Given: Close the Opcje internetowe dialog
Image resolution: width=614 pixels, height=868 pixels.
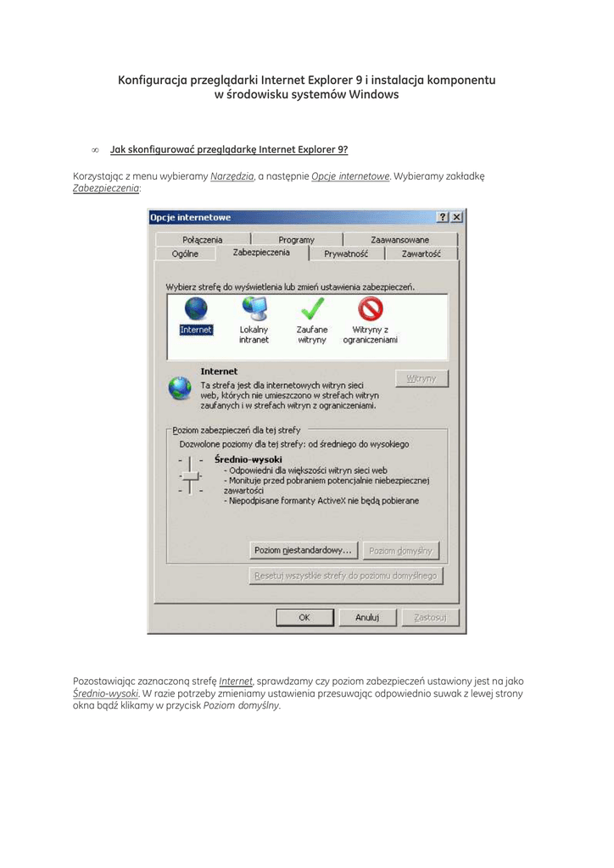Looking at the screenshot, I should coord(457,218).
